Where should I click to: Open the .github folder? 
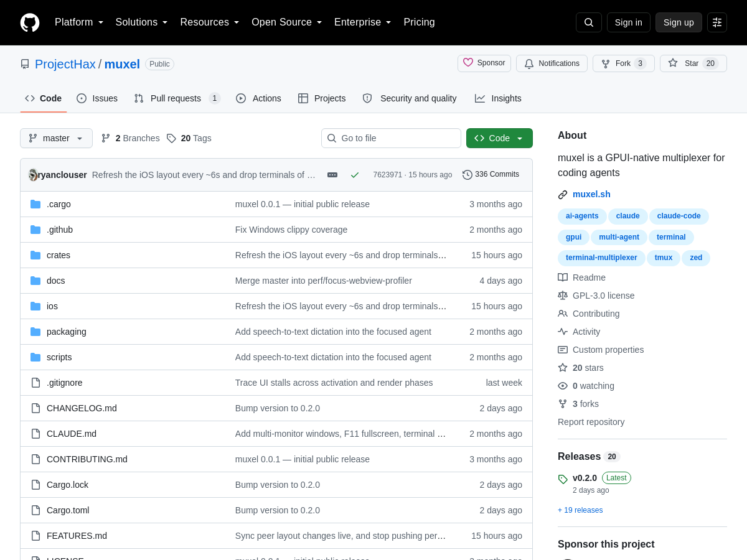60,230
